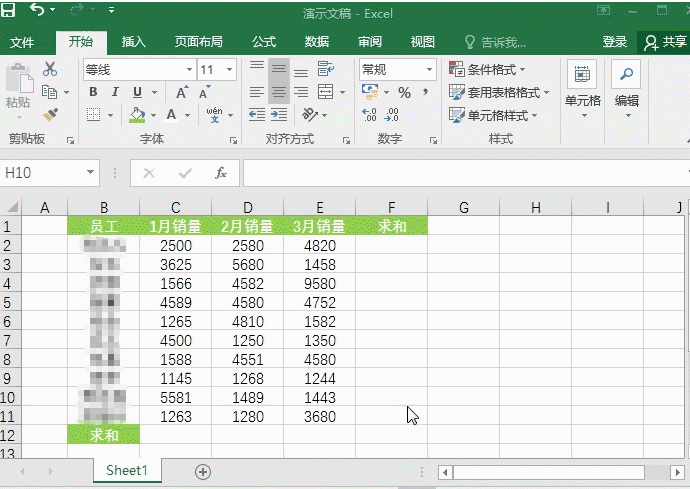The height and width of the screenshot is (489, 690).
Task: Click the 告诉我 Tell me search box
Action: click(x=496, y=43)
